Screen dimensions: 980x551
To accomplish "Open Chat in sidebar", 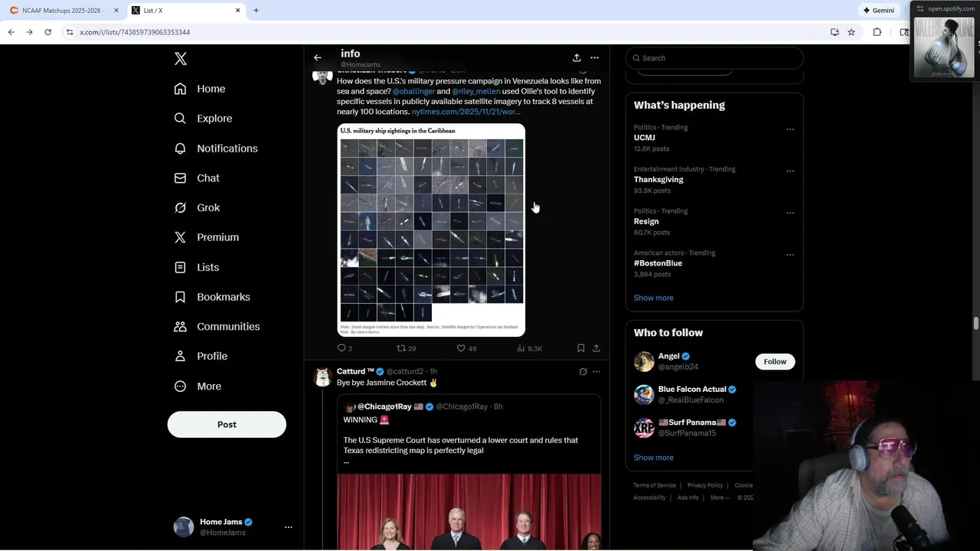I will coord(197,178).
